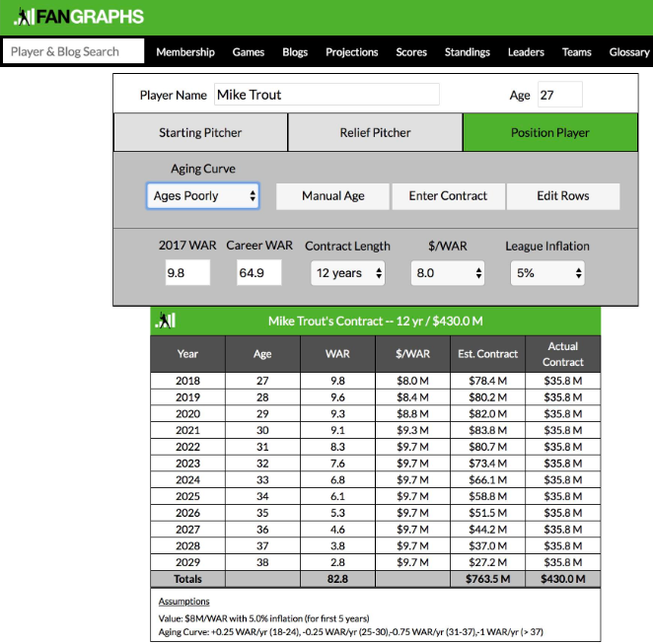Open the Blogs menu
653x644 pixels.
(295, 52)
